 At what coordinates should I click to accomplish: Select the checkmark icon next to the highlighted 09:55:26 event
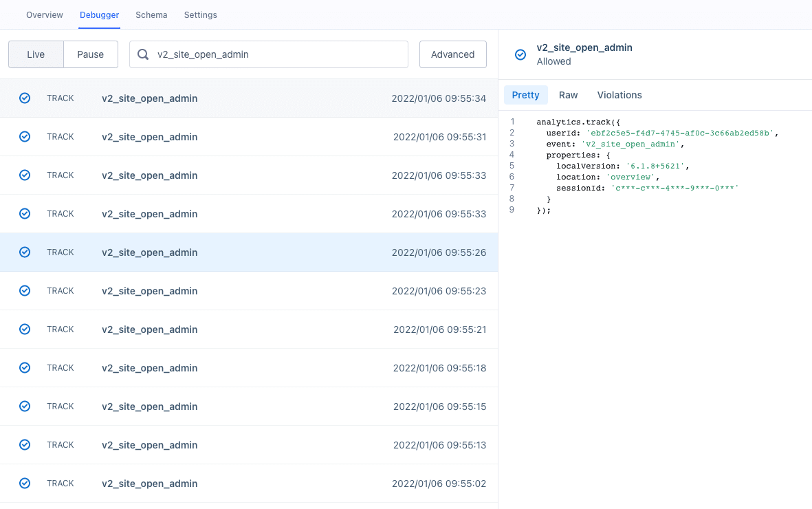25,252
